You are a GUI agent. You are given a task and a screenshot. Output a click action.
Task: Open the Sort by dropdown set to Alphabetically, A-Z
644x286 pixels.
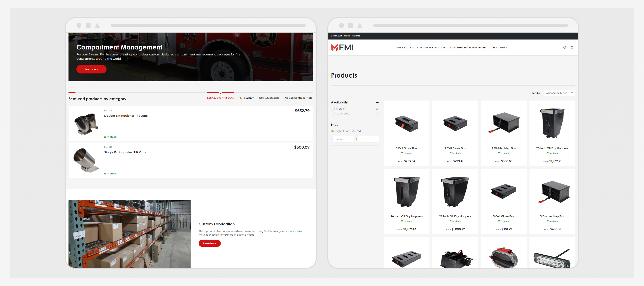[559, 93]
